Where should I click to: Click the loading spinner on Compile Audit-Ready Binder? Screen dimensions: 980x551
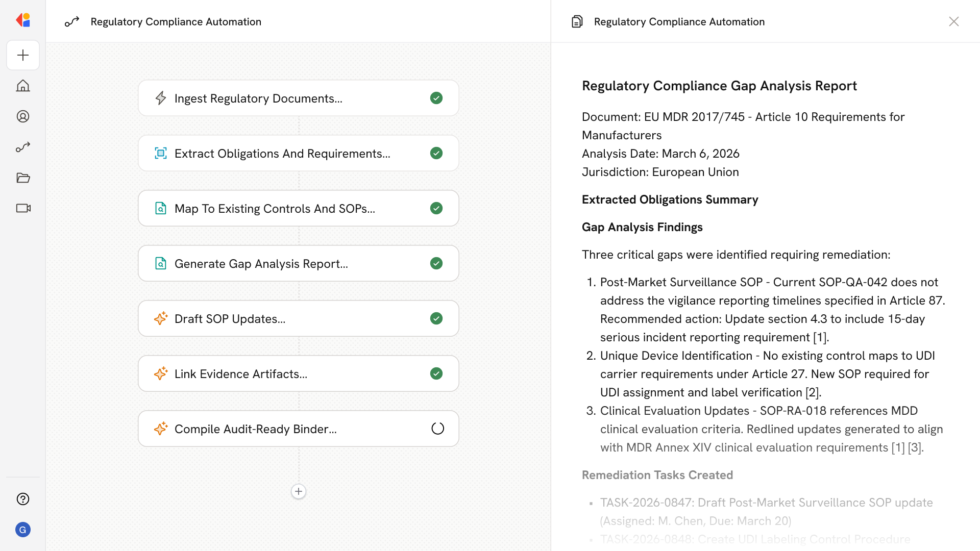point(437,429)
